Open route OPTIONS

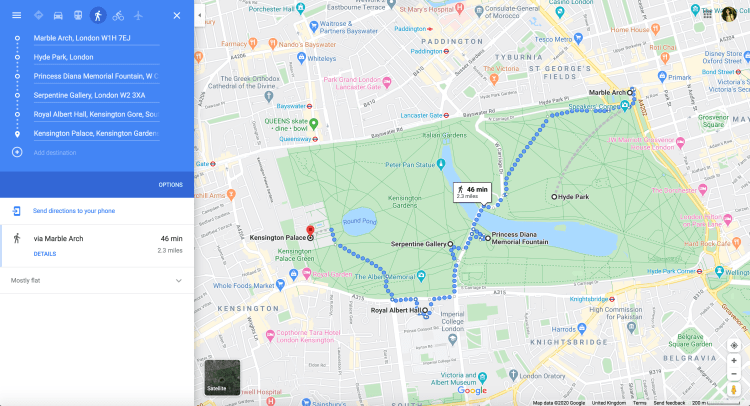pos(170,185)
